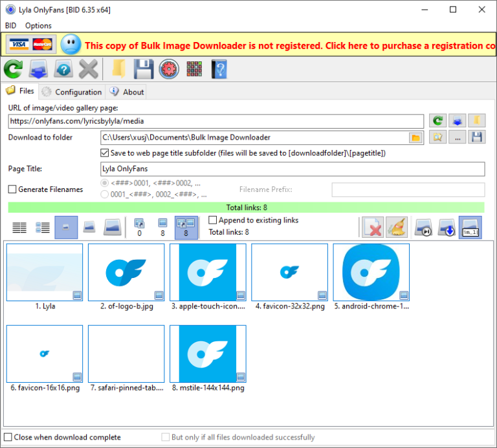Click the red gear settings icon in toolbar
This screenshot has width=497, height=448.
(x=169, y=69)
